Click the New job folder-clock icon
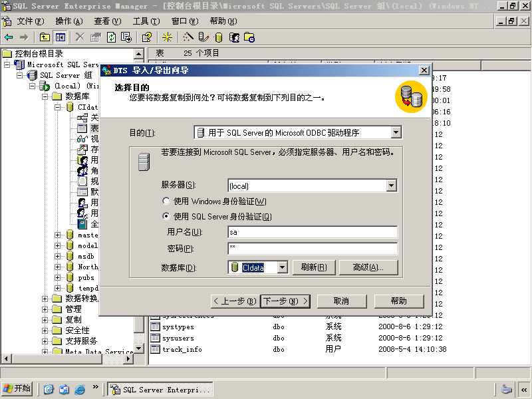Image resolution: width=532 pixels, height=399 pixels. click(x=249, y=37)
